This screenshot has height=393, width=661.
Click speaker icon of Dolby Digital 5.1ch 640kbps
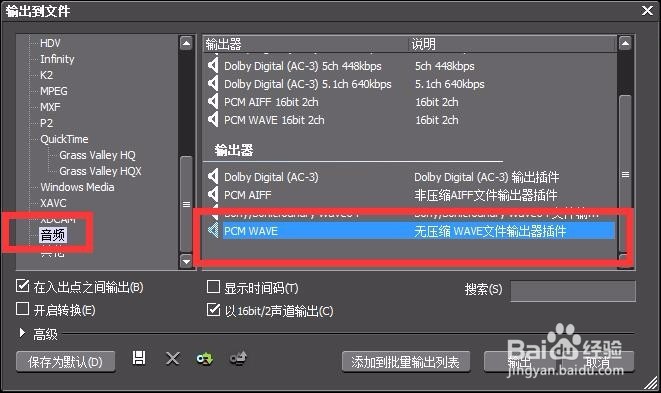click(x=213, y=84)
